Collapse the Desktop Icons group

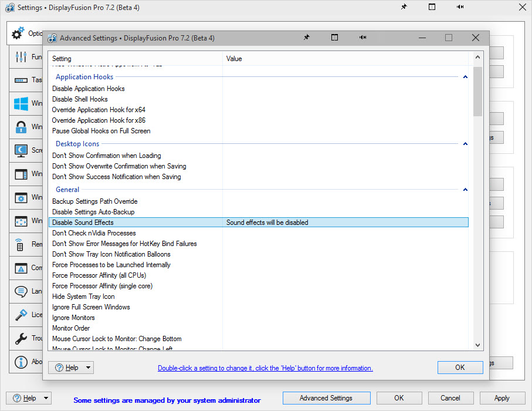click(466, 144)
